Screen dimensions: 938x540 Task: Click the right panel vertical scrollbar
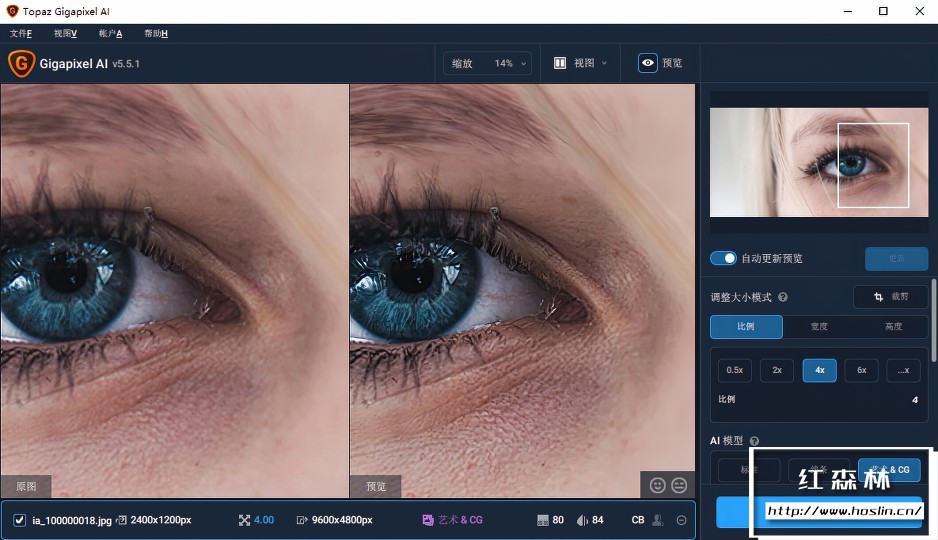point(934,320)
